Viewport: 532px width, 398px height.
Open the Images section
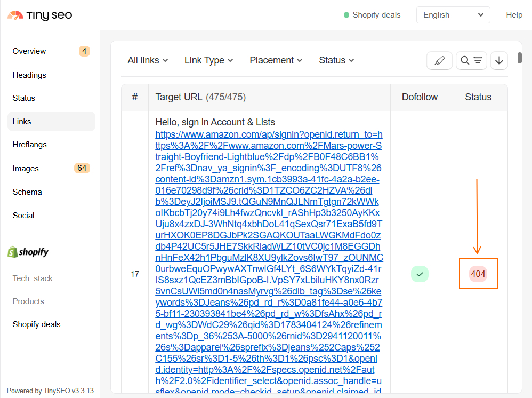[x=51, y=169]
